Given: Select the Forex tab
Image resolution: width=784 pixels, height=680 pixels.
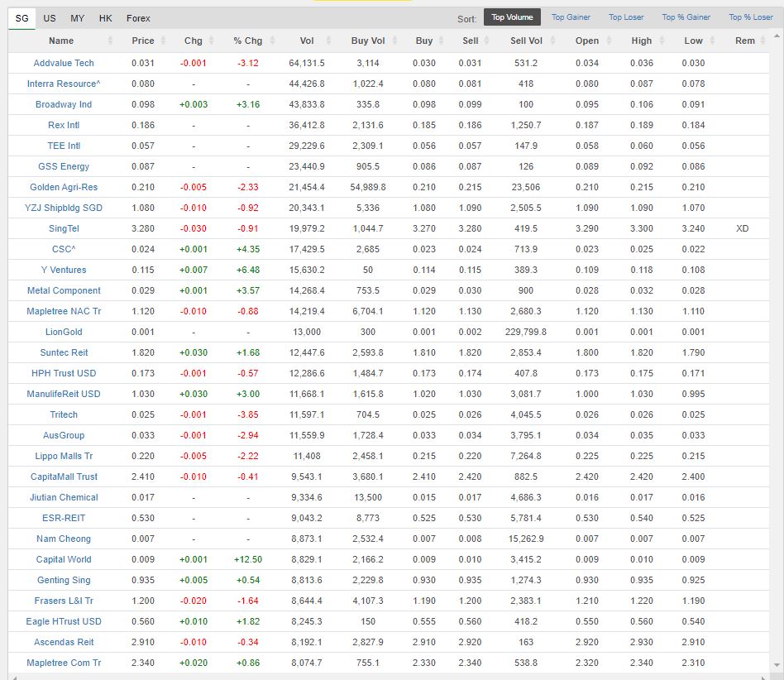Looking at the screenshot, I should tap(138, 18).
